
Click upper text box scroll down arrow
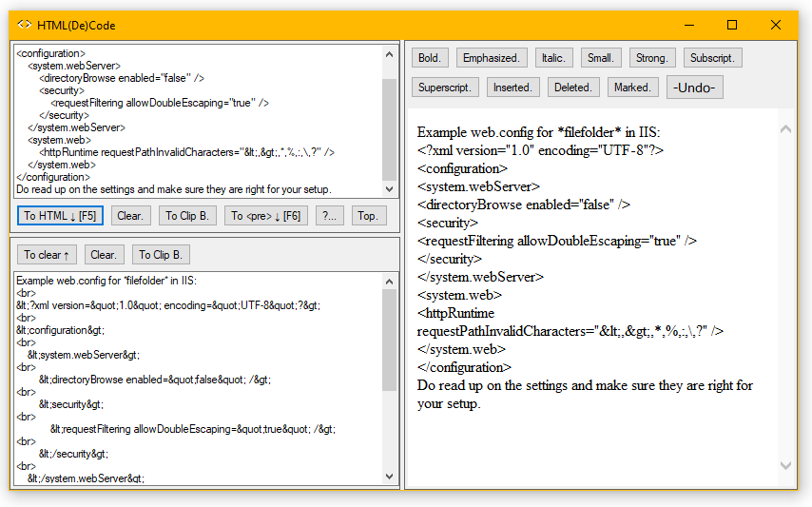click(390, 189)
